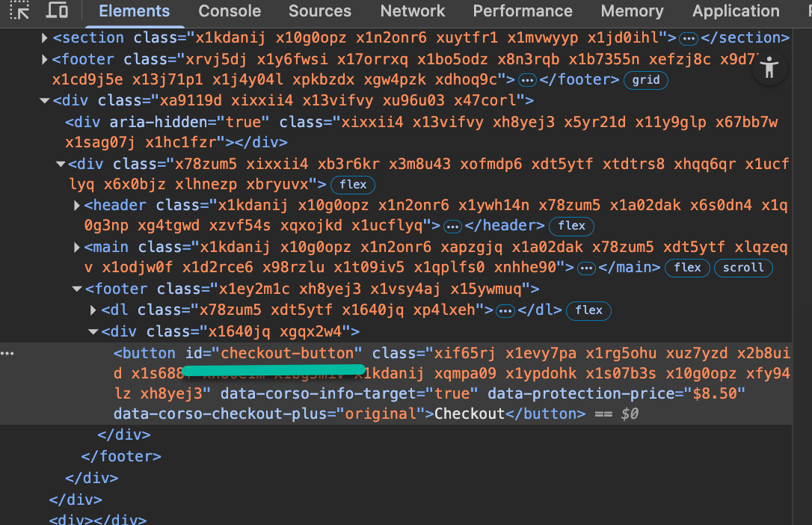Toggle the flex badge next to the header
The width and height of the screenshot is (812, 525).
[x=571, y=226]
